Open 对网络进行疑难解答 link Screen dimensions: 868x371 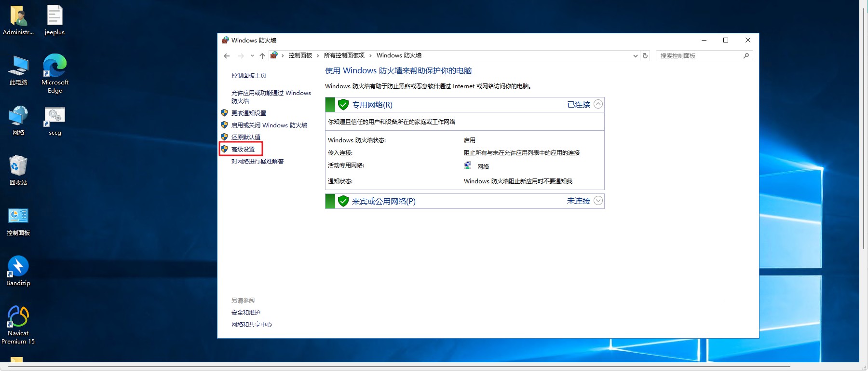click(258, 162)
